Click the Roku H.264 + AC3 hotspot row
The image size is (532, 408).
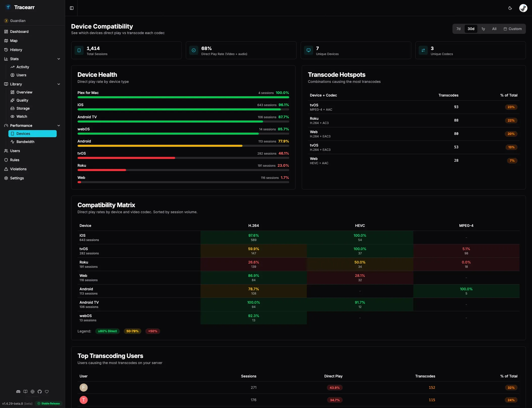coord(413,121)
